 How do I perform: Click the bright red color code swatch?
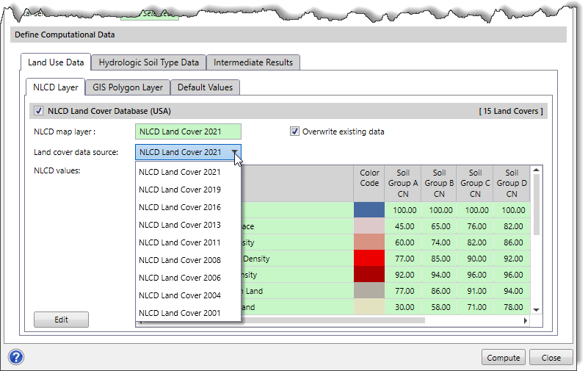369,258
